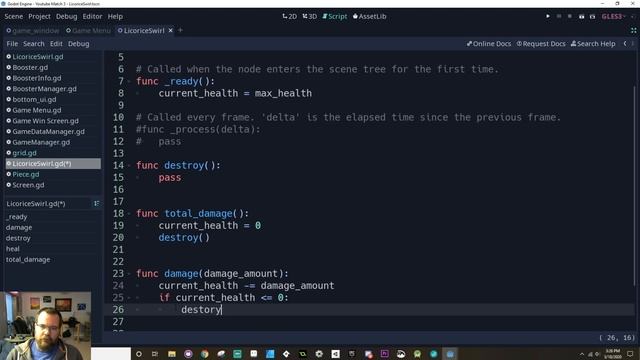Play a custom scene icon
640x360 pixels.
(592, 16)
